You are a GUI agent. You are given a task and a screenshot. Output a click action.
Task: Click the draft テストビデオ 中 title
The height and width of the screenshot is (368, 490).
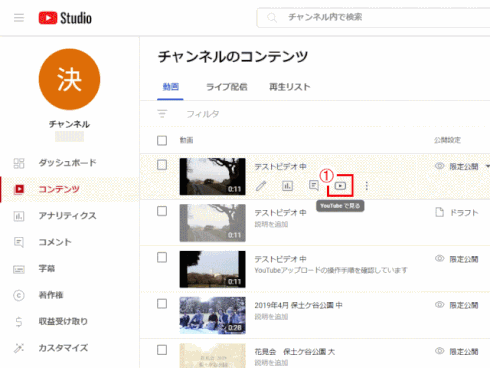click(x=280, y=213)
